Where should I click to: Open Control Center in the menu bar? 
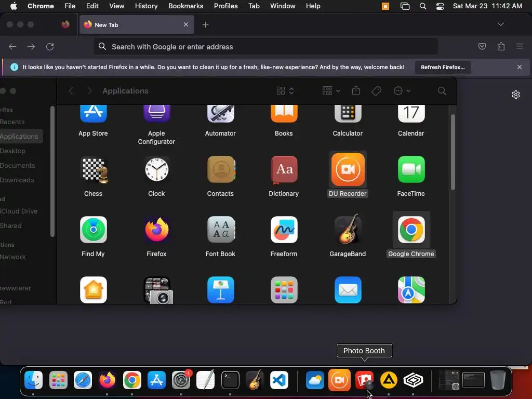click(440, 6)
